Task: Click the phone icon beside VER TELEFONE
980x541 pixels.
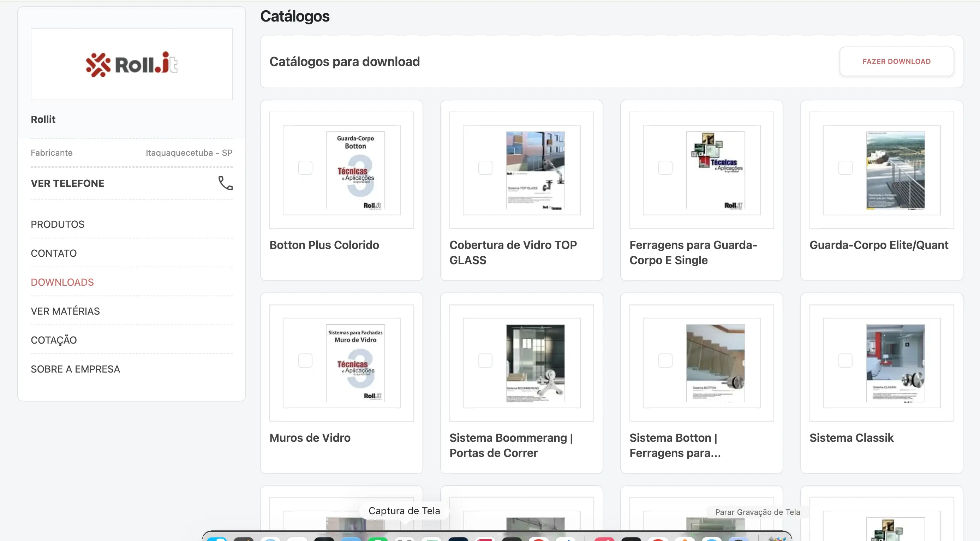Action: coord(225,183)
